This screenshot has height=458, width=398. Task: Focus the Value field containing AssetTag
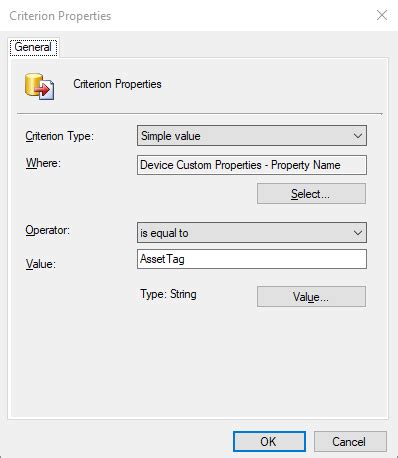[x=252, y=259]
